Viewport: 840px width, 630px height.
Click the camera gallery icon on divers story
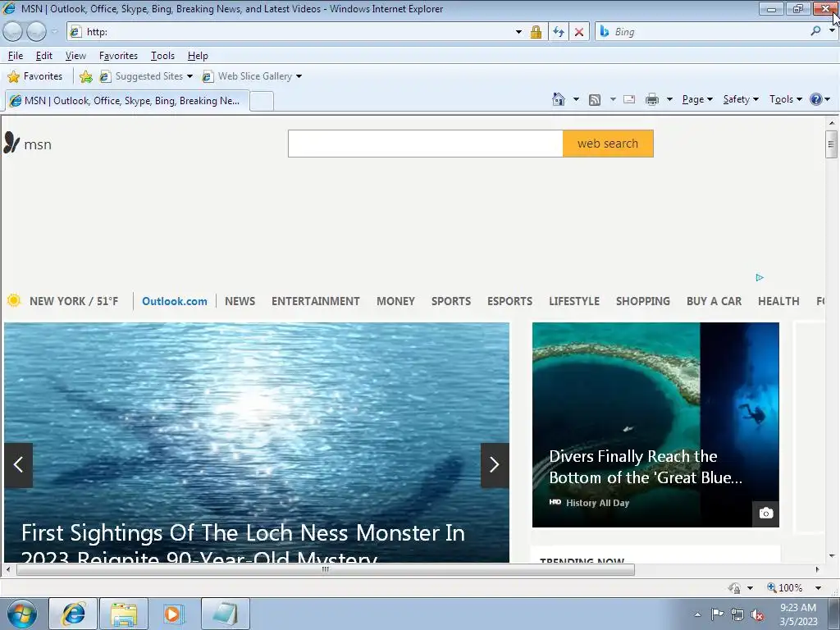pos(765,514)
